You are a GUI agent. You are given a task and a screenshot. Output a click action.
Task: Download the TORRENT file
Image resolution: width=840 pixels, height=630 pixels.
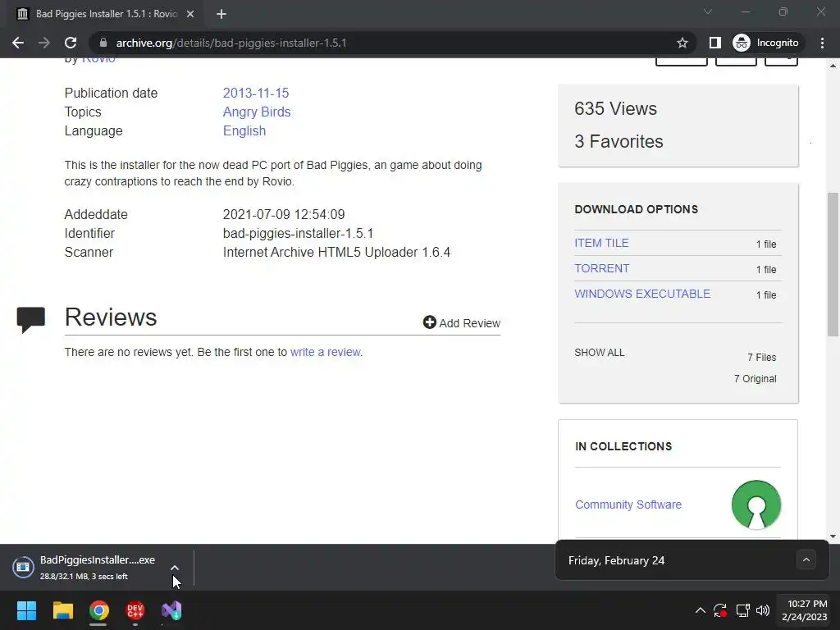click(601, 268)
